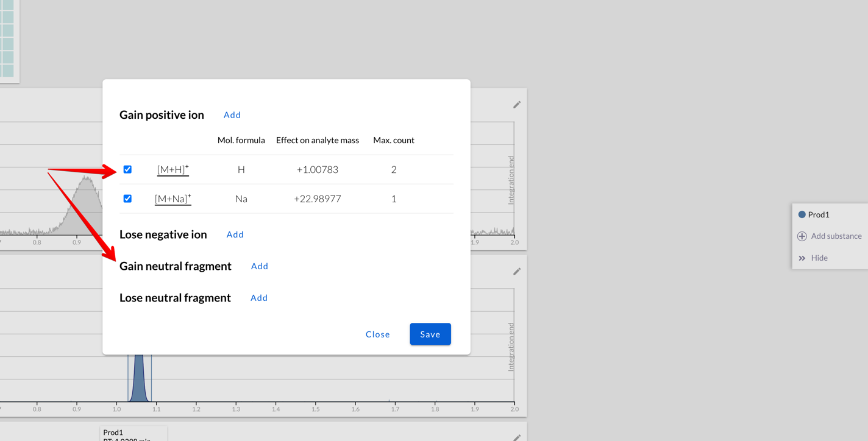Click the Prod1 blue color dot
Viewport: 868px width, 441px height.
pos(802,214)
